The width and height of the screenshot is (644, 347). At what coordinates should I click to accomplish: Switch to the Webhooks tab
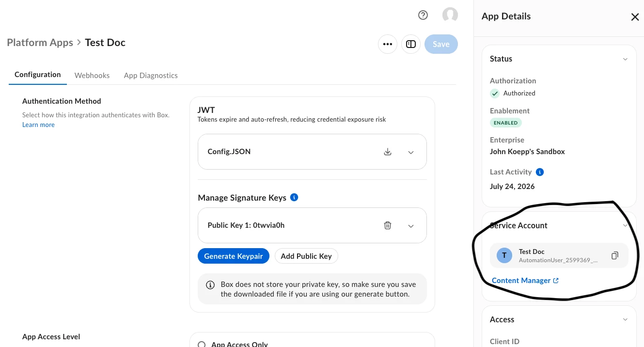(92, 76)
